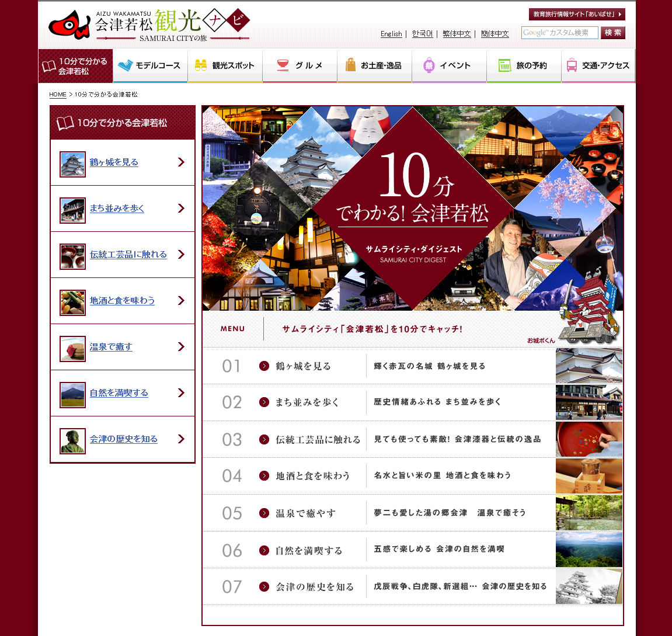Click the chevron arrow for sidebar 会津の歴史を知る

(182, 439)
